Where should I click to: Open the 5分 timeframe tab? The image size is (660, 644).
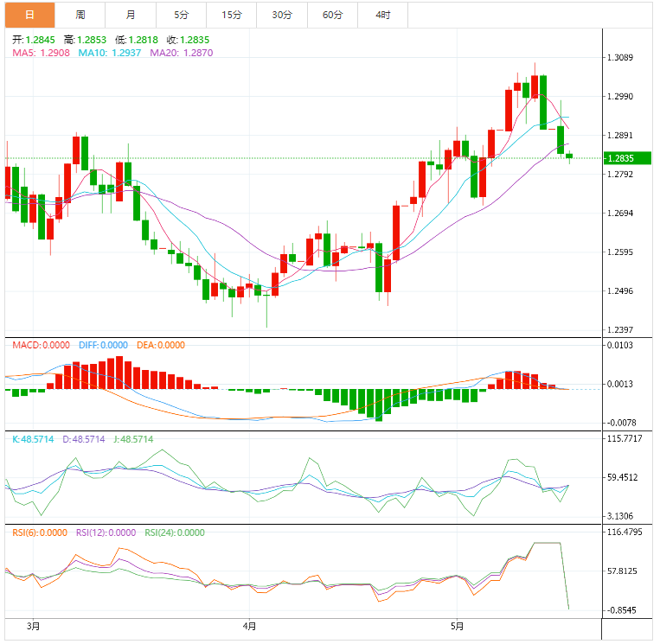(x=181, y=15)
